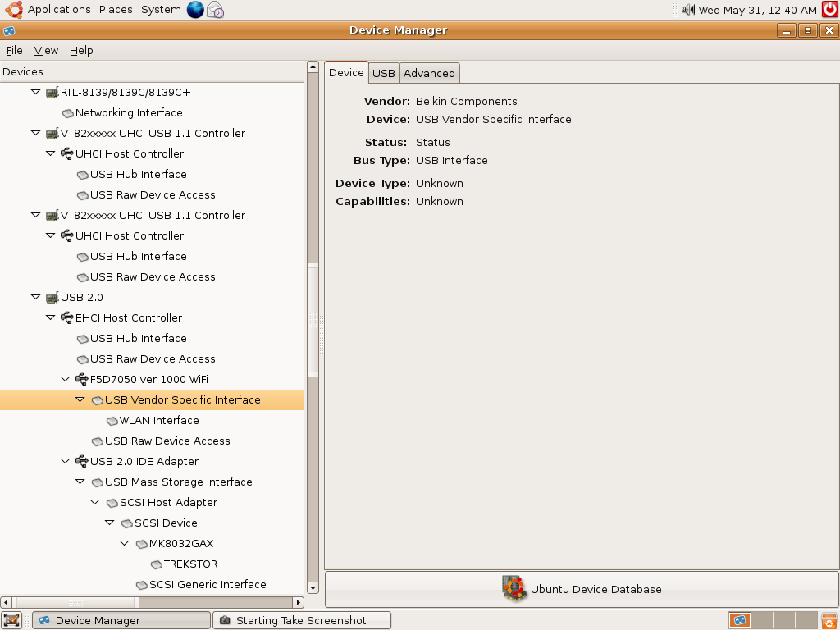The height and width of the screenshot is (630, 840).
Task: Select RTL-8139/8139C/8139C+ network card icon
Action: point(52,93)
